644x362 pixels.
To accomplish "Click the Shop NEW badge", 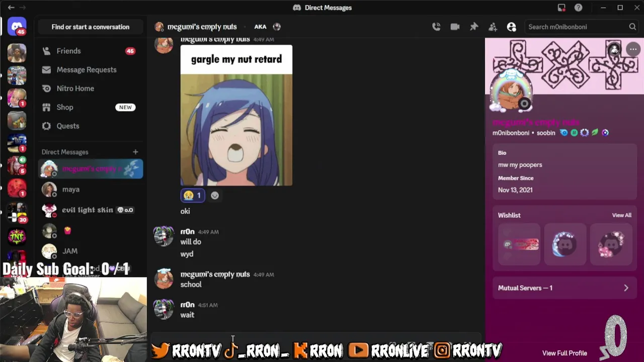I will [125, 107].
